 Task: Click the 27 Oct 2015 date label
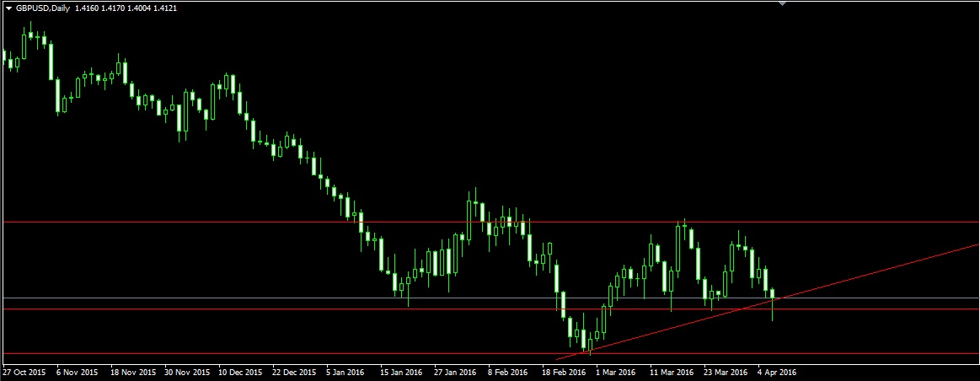(24, 372)
